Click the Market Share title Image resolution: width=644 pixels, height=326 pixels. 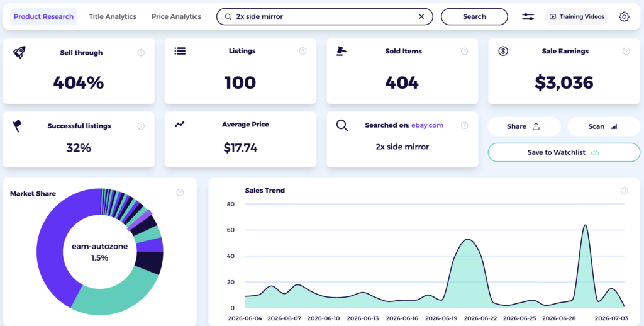pos(33,194)
